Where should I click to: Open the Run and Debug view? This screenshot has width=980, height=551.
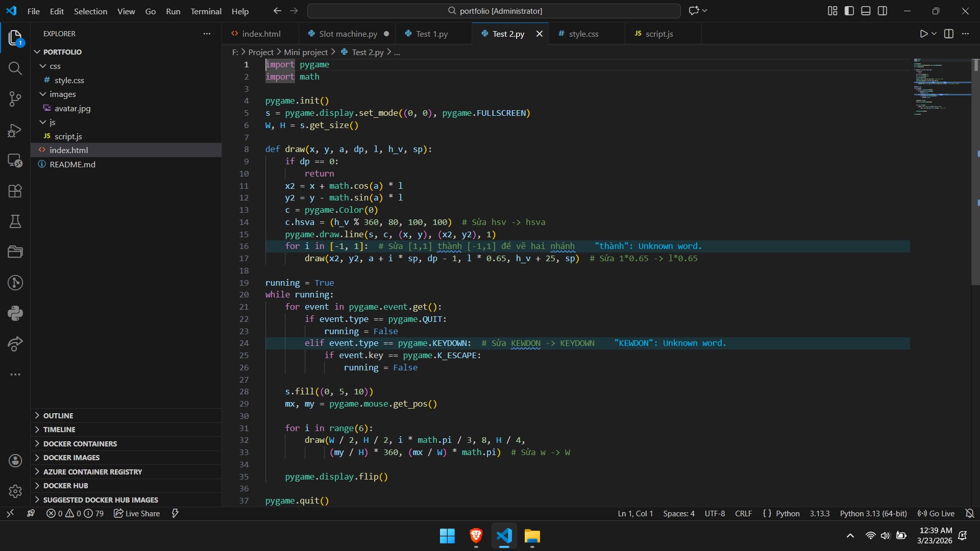pos(15,130)
